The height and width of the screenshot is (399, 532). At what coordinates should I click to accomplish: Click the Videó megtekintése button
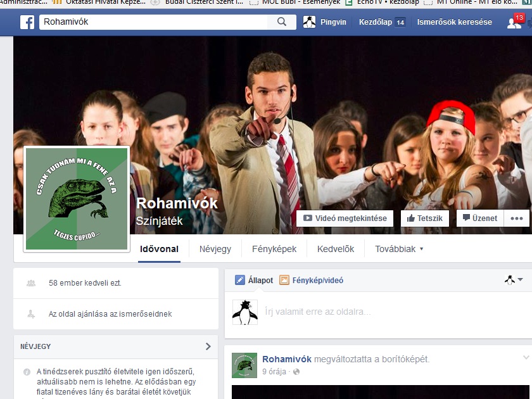(x=345, y=218)
